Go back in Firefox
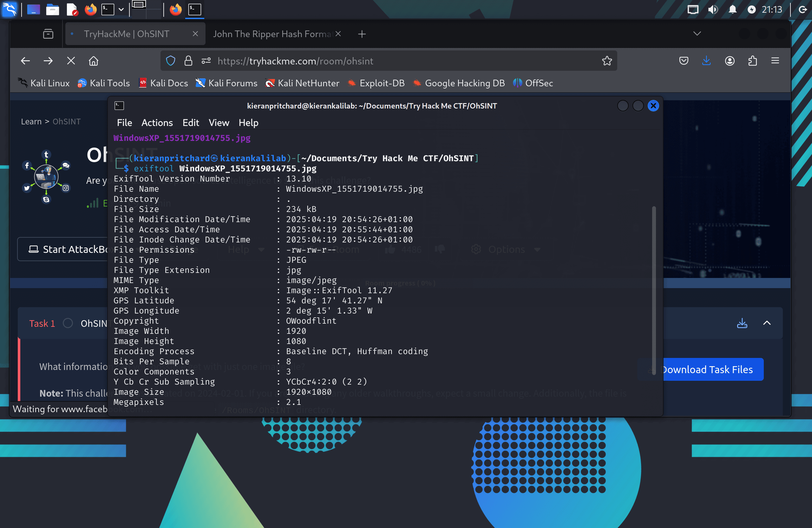The image size is (812, 528). point(26,61)
